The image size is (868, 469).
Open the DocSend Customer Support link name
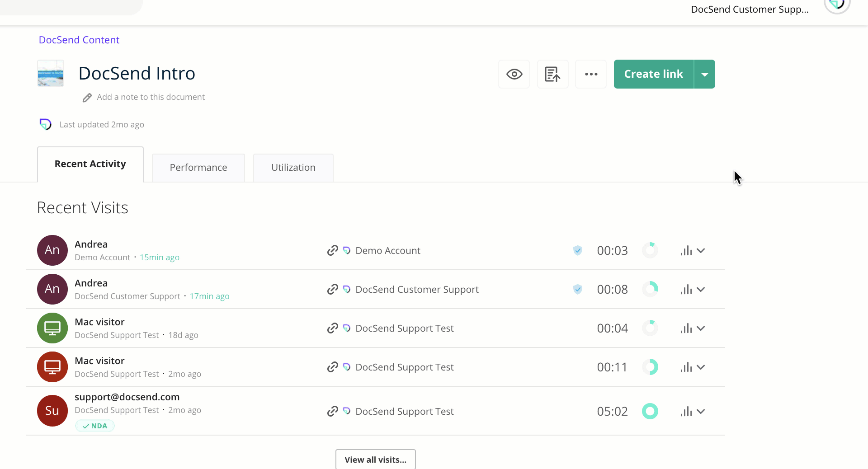(x=417, y=290)
